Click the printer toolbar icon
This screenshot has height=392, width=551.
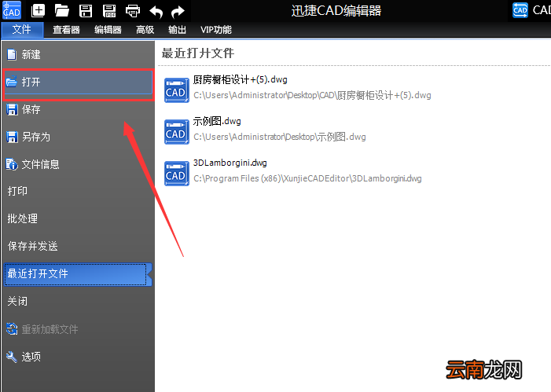click(133, 11)
